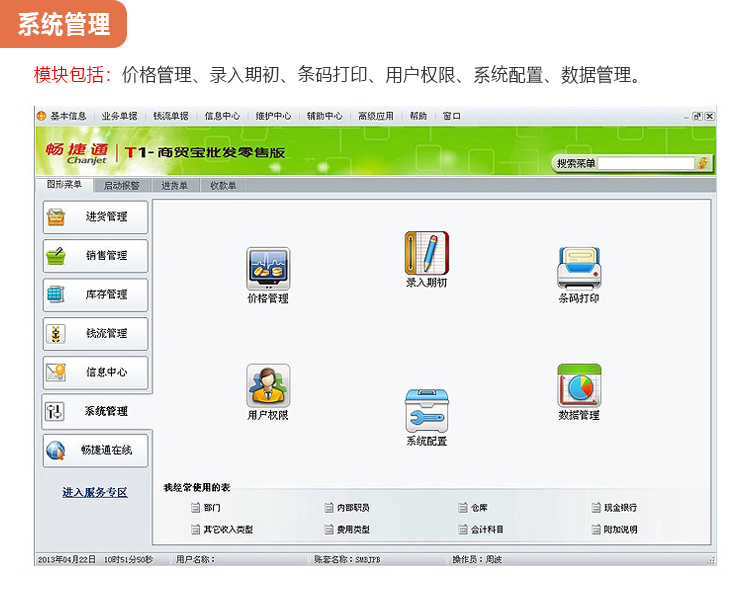This screenshot has width=750, height=605.
Task: Open the 窗口 menu
Action: point(451,116)
